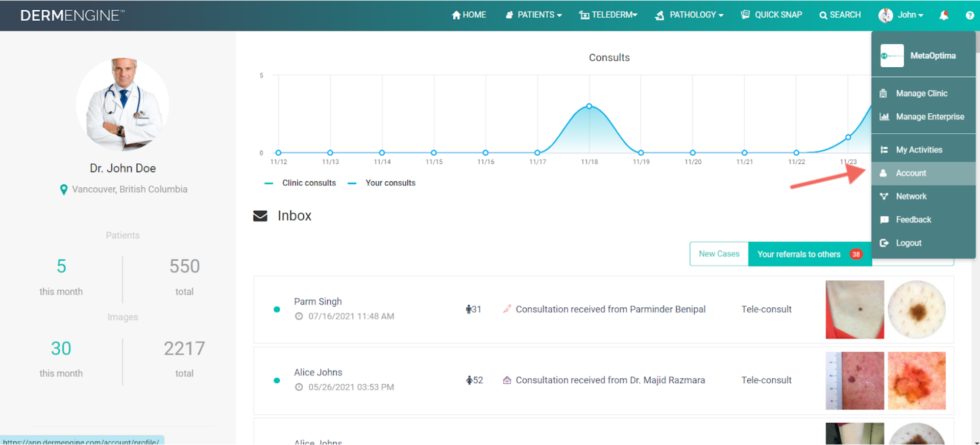980x445 pixels.
Task: Toggle Your consults legend series
Action: [382, 183]
